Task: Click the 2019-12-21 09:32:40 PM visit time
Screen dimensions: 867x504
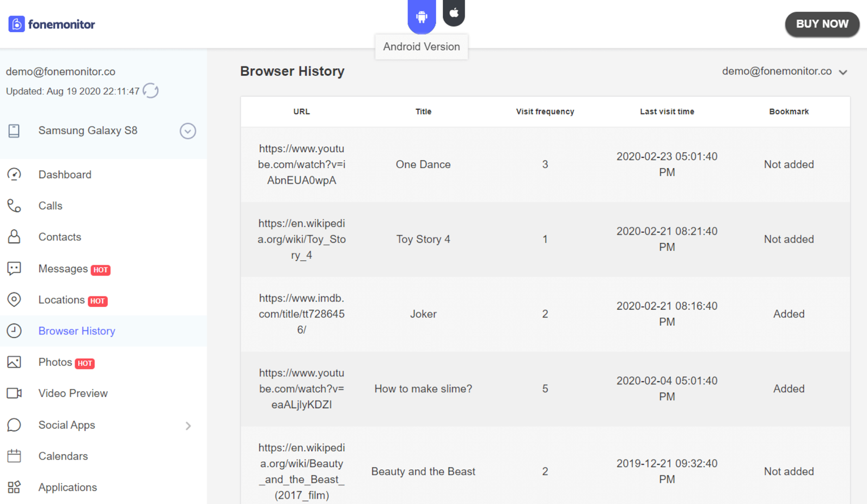Action: 667,471
